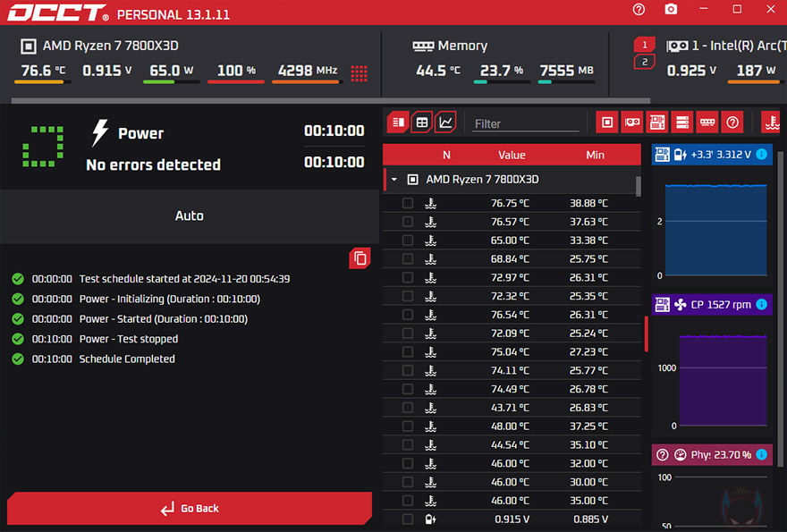Screen dimensions: 787x532
Task: Check the box for the 48.00 °C sensor
Action: [408, 426]
